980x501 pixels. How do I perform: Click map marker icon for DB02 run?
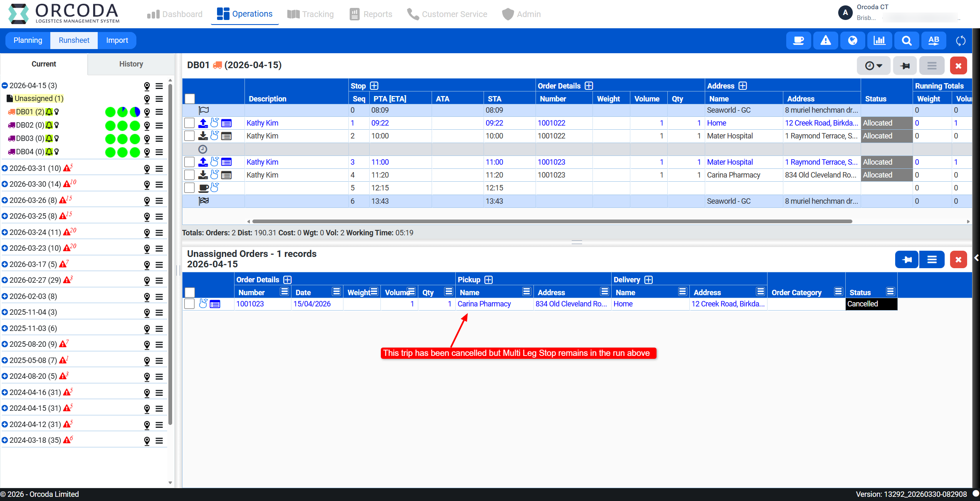pos(147,125)
